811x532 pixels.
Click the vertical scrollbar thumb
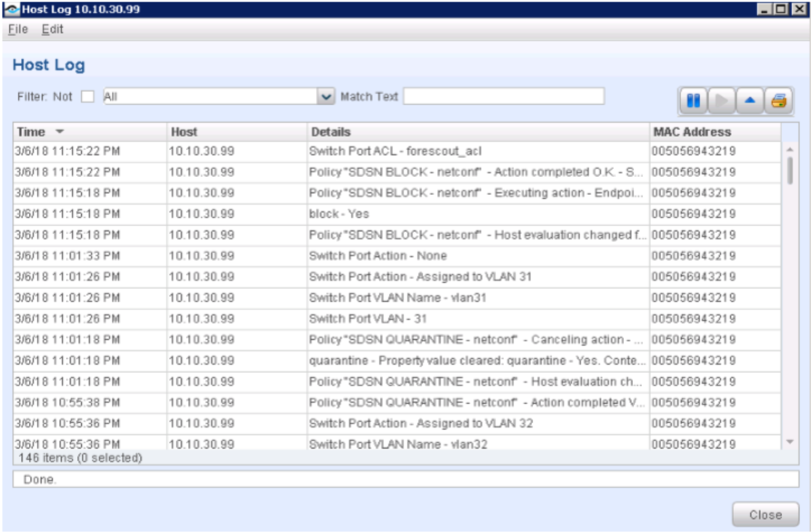coord(790,170)
